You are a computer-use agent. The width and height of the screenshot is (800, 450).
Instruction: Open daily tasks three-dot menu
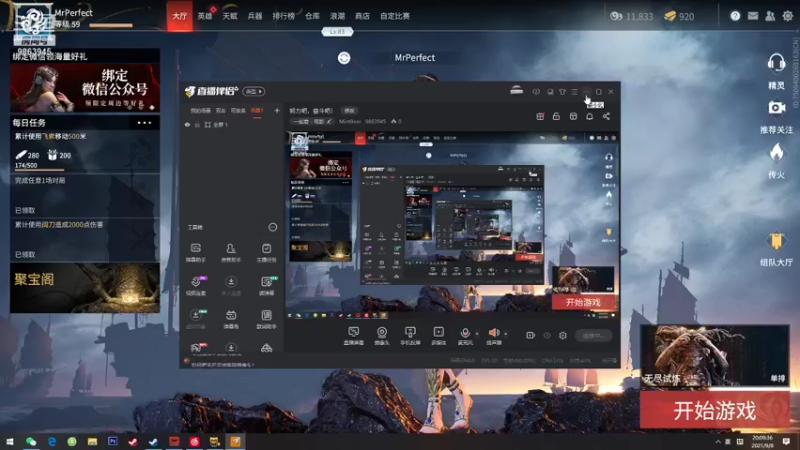point(144,122)
